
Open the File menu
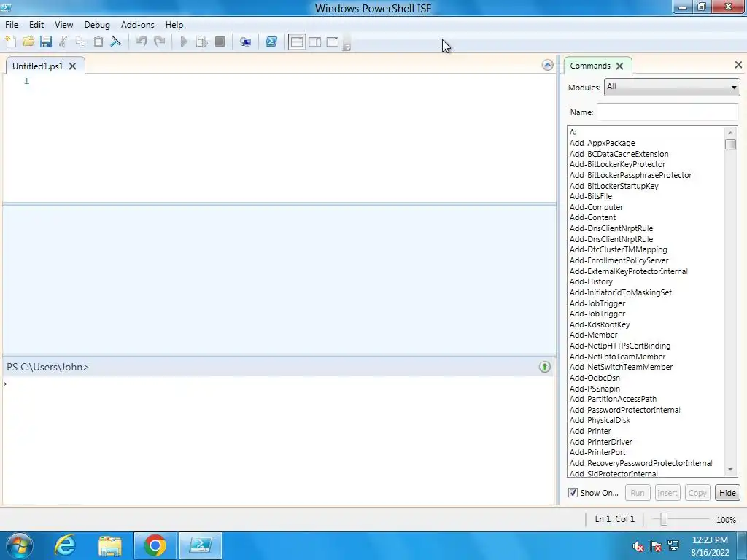(x=12, y=25)
